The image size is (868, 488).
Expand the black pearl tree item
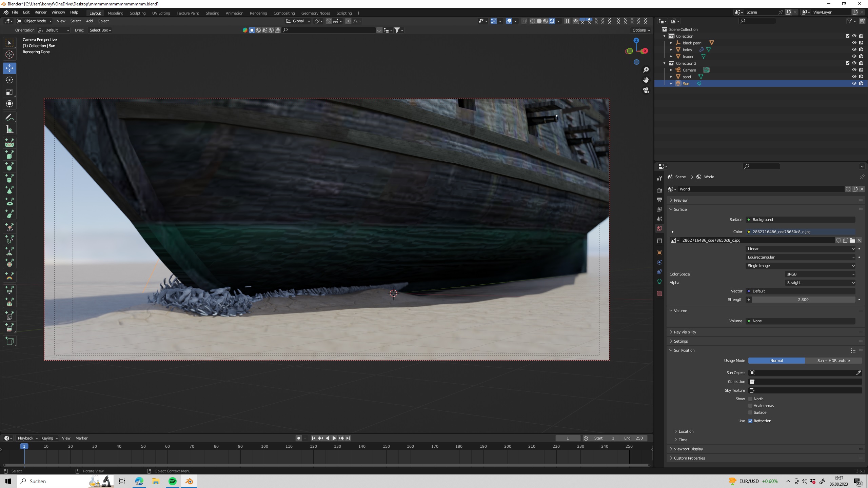pyautogui.click(x=671, y=43)
